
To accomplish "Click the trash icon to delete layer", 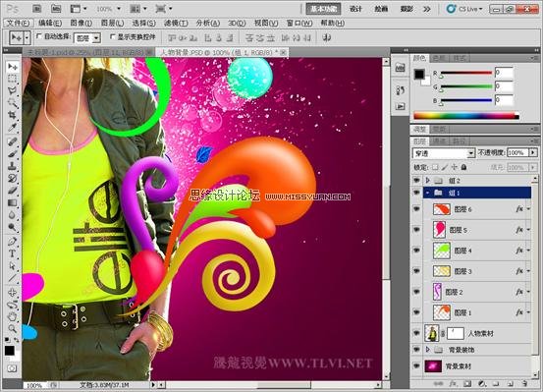I will pos(524,384).
